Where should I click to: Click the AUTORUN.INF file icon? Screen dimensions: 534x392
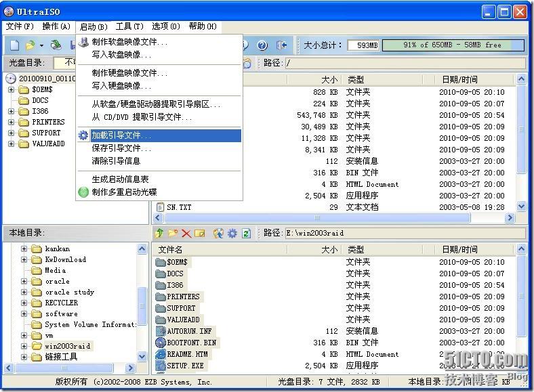coord(160,331)
